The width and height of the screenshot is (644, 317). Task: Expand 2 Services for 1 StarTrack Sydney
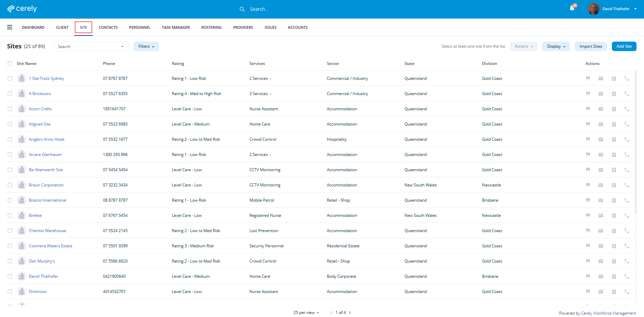tap(260, 78)
